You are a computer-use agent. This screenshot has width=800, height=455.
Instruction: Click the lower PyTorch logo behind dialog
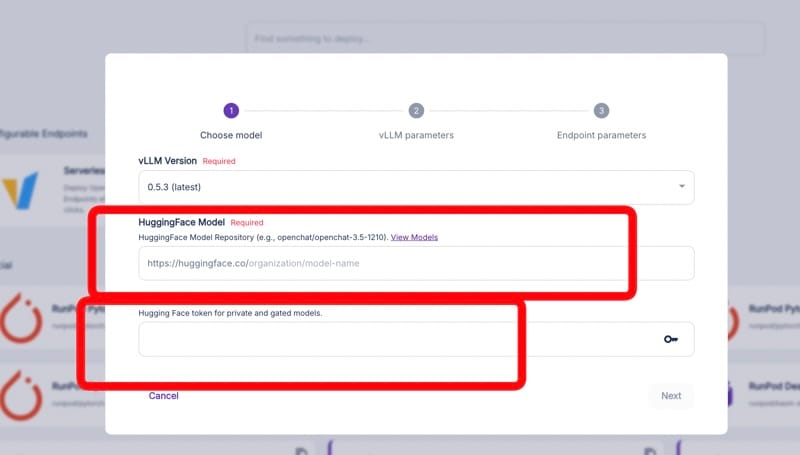point(21,395)
